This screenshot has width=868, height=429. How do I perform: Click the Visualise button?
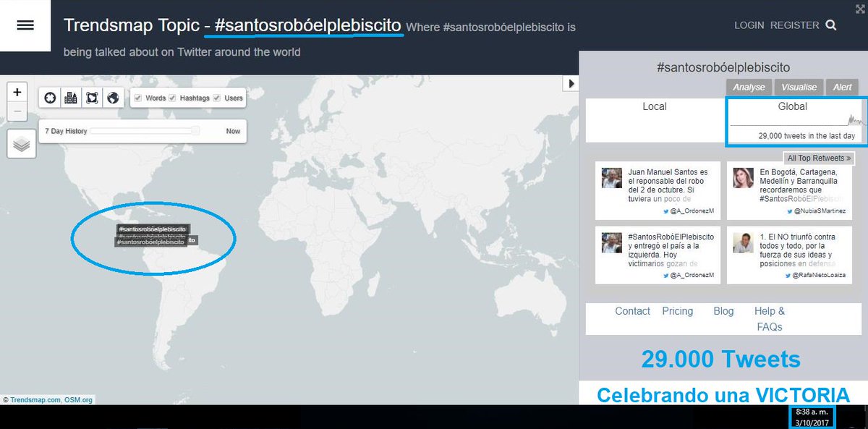coord(799,87)
